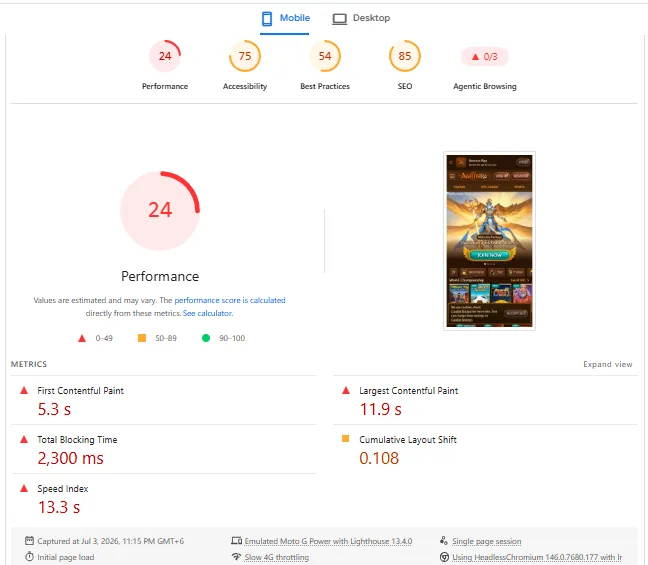
Task: Click the stopwatch icon beside Initial page load
Action: click(x=29, y=557)
